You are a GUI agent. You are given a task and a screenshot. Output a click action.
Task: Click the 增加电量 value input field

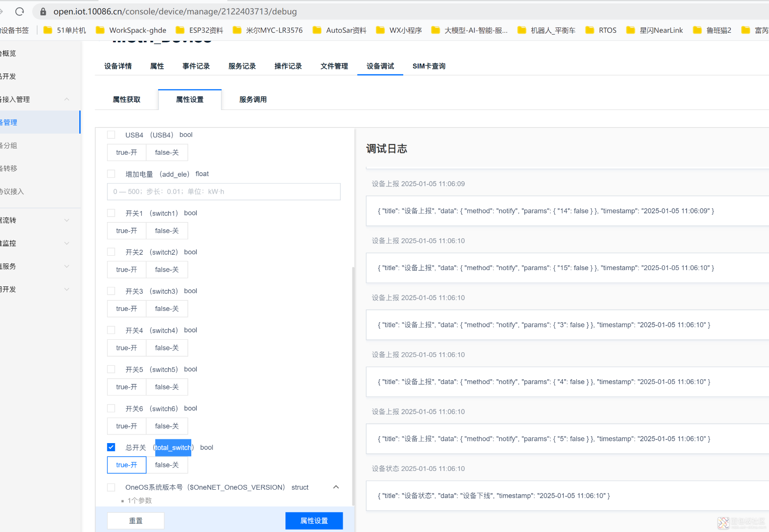(223, 192)
